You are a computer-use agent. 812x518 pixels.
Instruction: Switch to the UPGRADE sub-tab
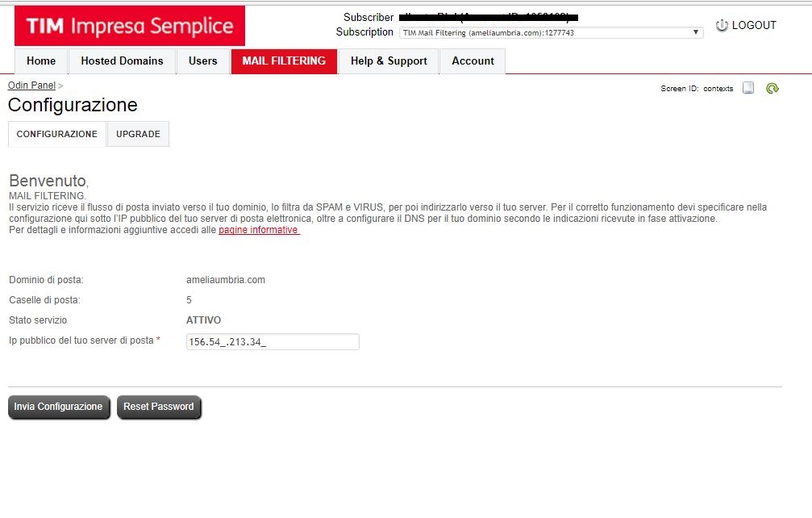click(x=138, y=134)
